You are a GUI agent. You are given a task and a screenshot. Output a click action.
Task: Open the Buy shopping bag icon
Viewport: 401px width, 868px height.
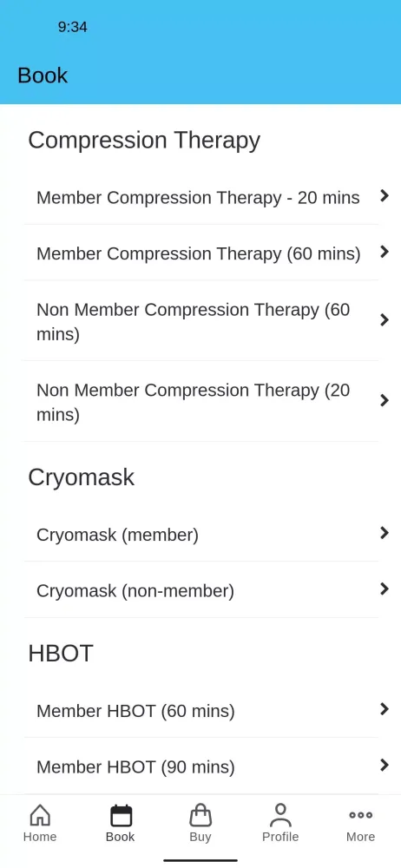[x=200, y=815]
